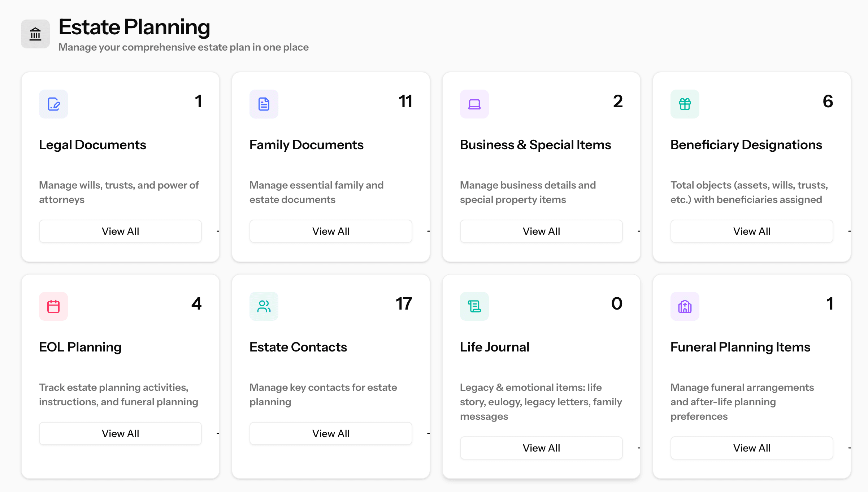Click the Life Journal scroll icon
The height and width of the screenshot is (492, 868).
click(x=474, y=306)
